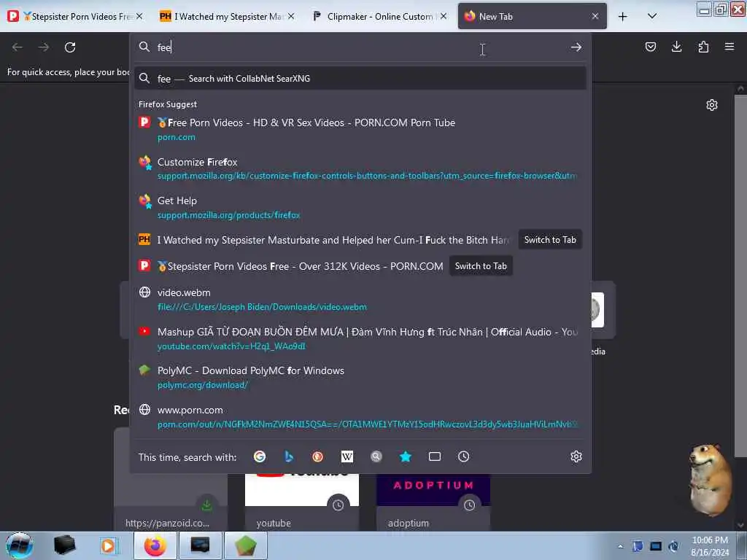Search open tabs with the tabs icon

tap(435, 456)
